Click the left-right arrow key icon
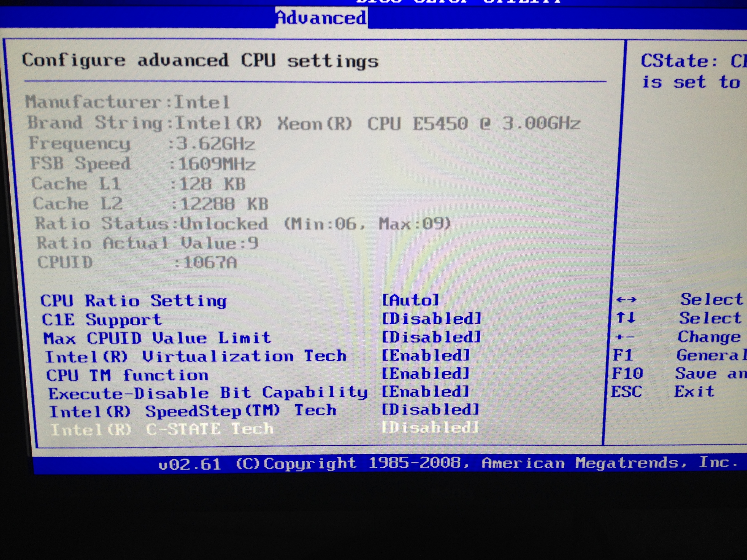 (626, 299)
